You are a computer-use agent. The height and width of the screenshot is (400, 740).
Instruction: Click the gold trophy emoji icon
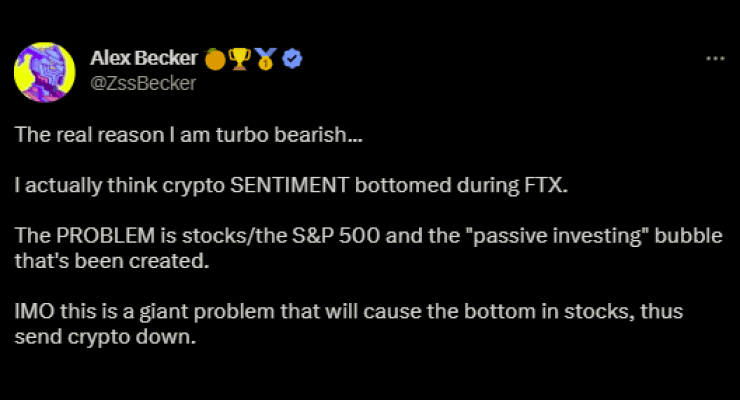(240, 59)
